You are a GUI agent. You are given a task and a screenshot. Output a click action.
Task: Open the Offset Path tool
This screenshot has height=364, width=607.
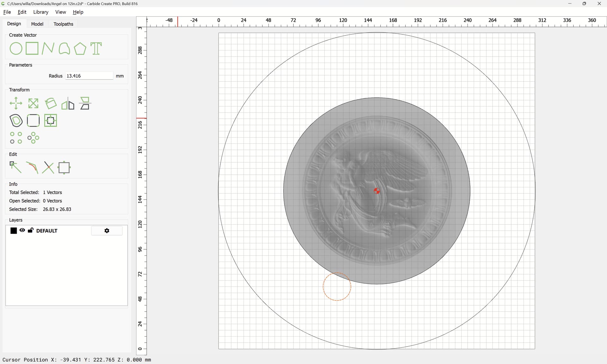pyautogui.click(x=16, y=120)
